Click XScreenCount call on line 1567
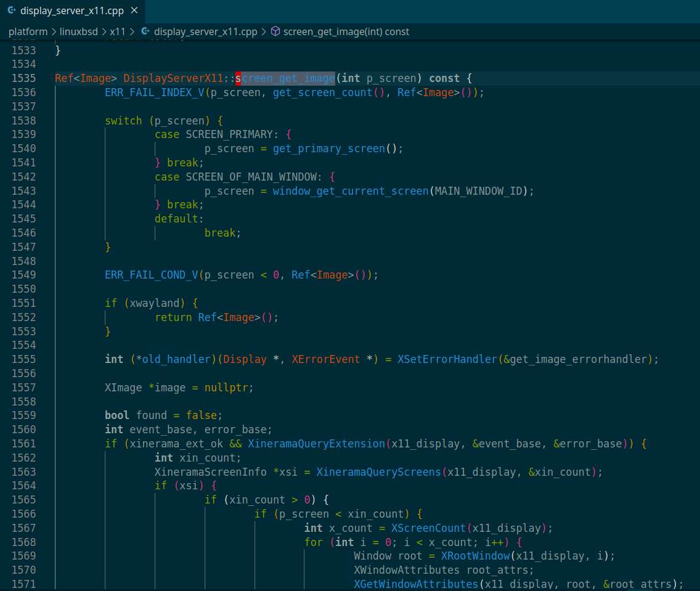 point(428,529)
